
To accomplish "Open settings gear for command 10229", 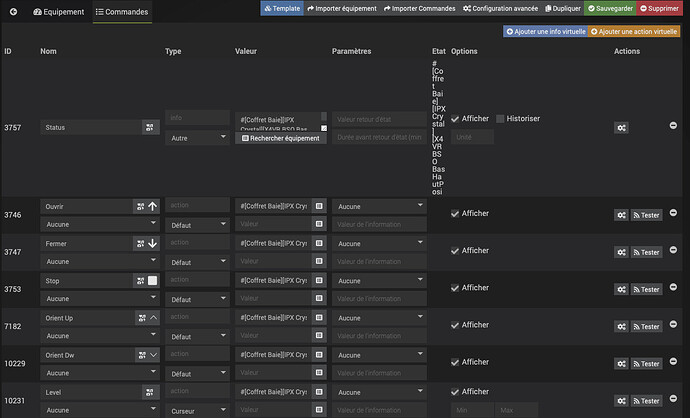I will (x=621, y=363).
